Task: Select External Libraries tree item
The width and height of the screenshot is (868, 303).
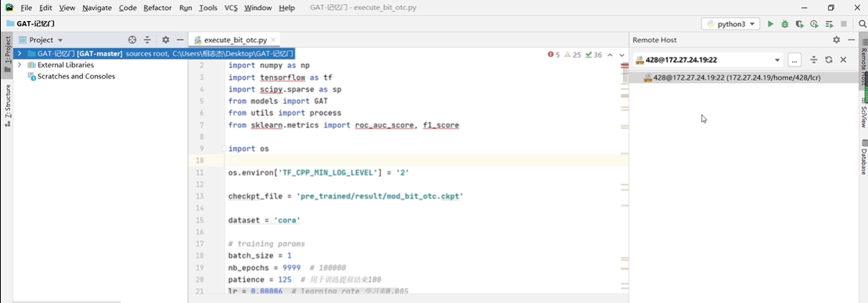Action: (x=60, y=65)
